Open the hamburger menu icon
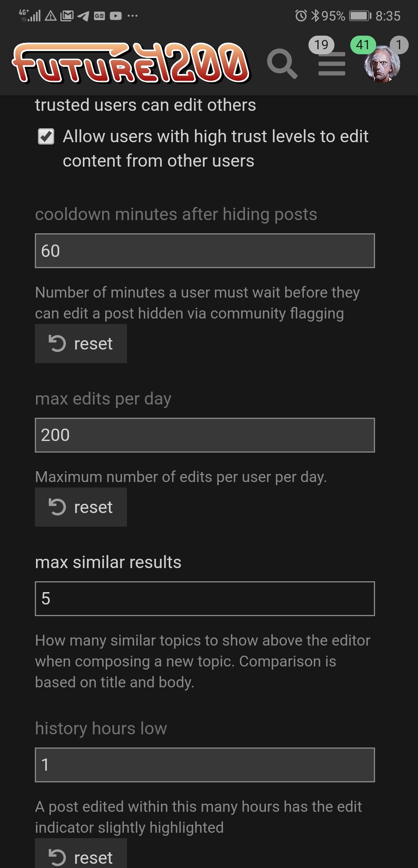The width and height of the screenshot is (418, 868). click(x=332, y=64)
